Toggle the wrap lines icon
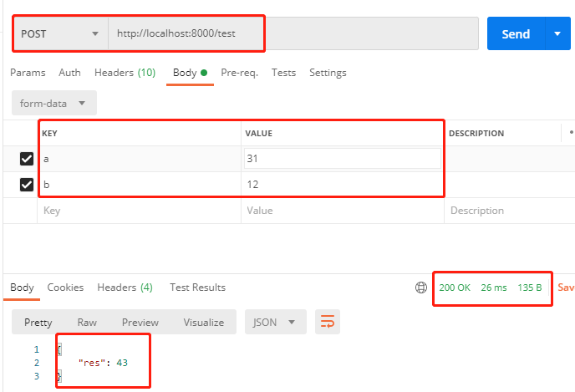Viewport: 575px width, 392px height. [328, 322]
